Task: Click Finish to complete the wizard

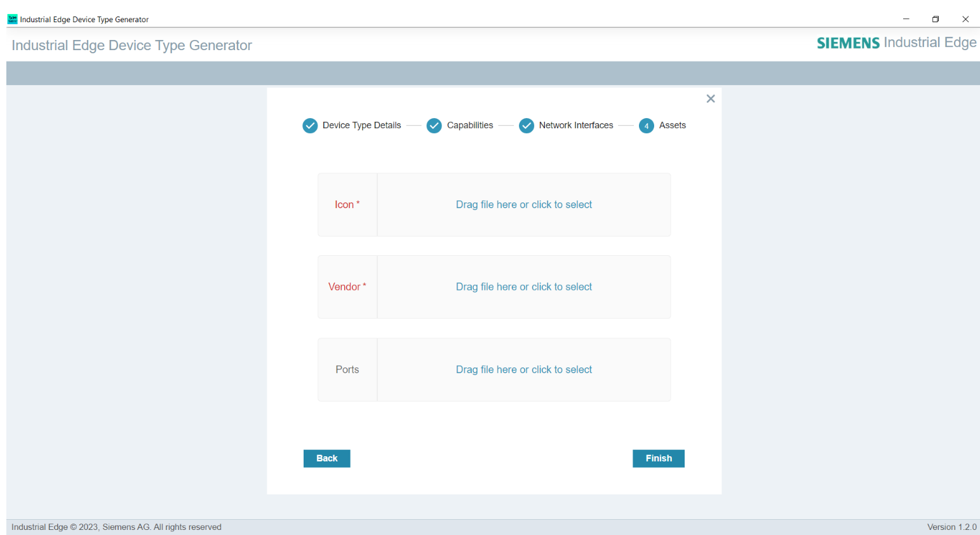Action: tap(658, 458)
